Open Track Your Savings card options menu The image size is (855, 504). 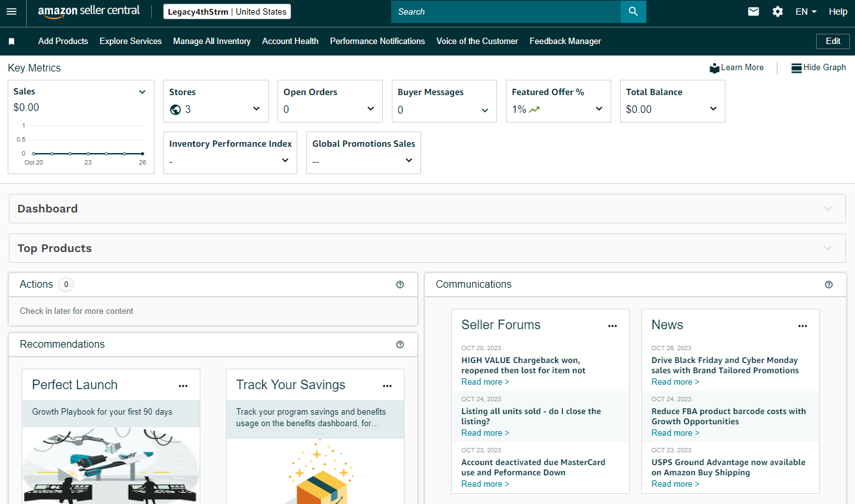coord(387,386)
